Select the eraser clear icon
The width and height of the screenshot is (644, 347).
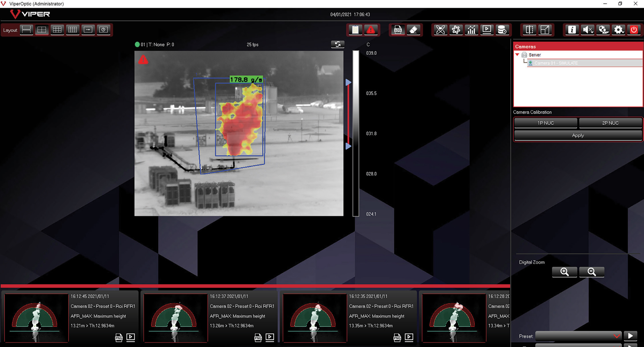(413, 30)
